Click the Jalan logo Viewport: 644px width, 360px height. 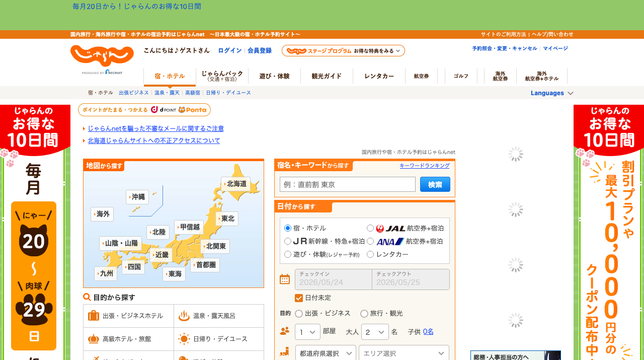click(102, 56)
